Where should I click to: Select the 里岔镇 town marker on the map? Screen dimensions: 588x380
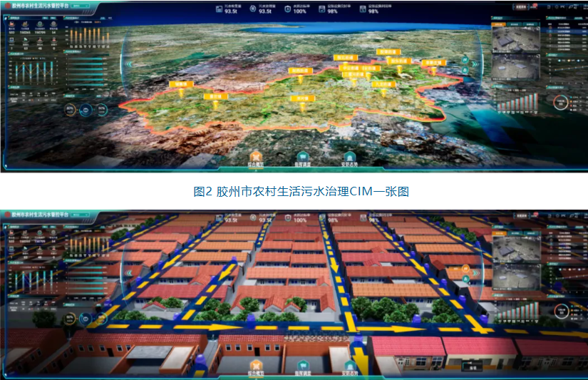click(x=215, y=97)
